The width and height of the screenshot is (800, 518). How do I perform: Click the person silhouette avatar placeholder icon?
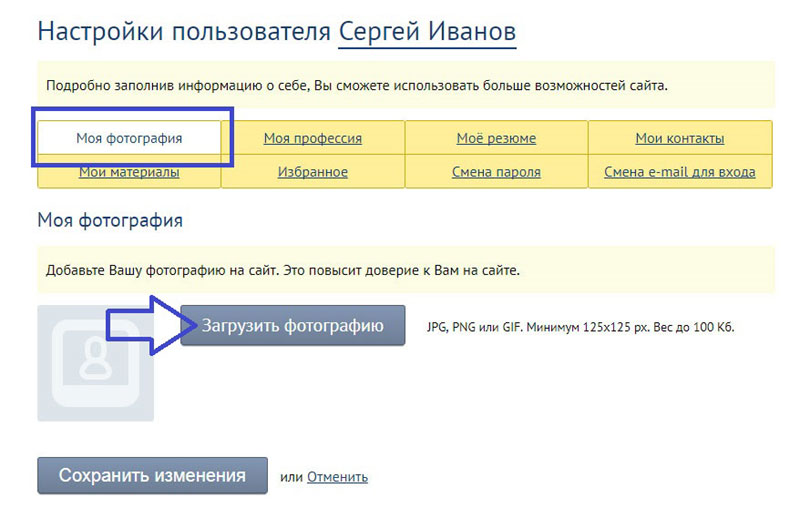point(95,362)
